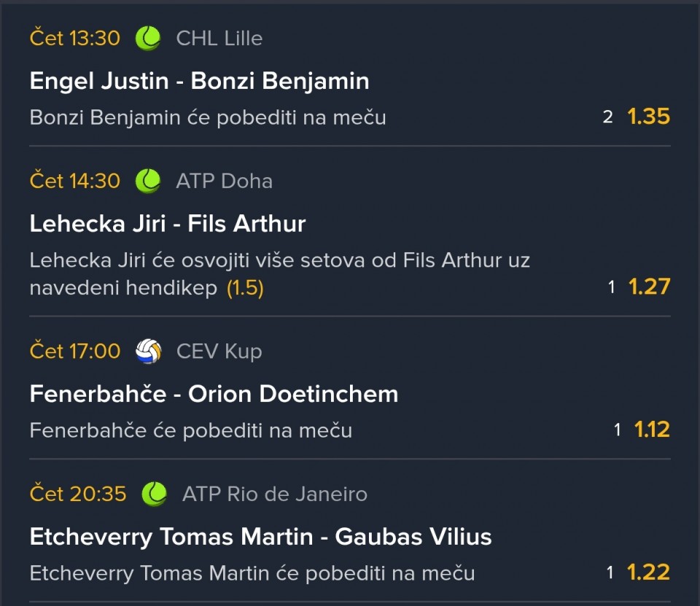Click the (1.5) handicap value

[245, 288]
